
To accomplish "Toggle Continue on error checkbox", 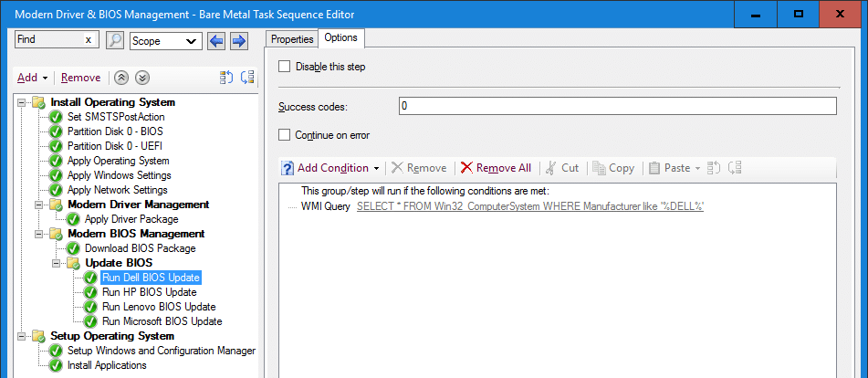I will pos(284,134).
